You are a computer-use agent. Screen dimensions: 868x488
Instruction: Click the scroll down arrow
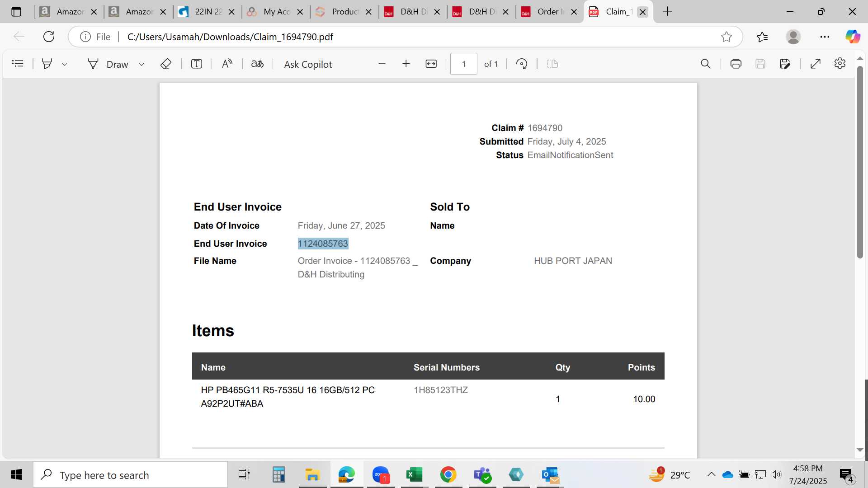click(x=860, y=450)
